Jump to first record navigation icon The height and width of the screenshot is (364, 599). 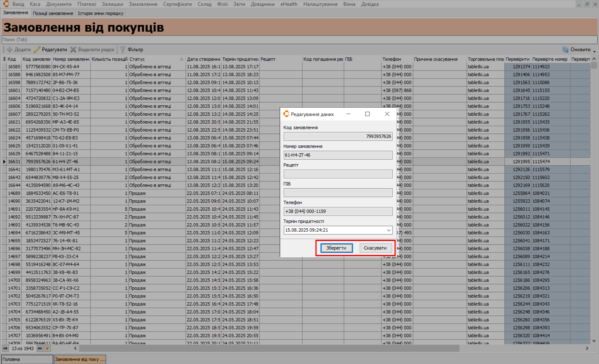[5, 348]
